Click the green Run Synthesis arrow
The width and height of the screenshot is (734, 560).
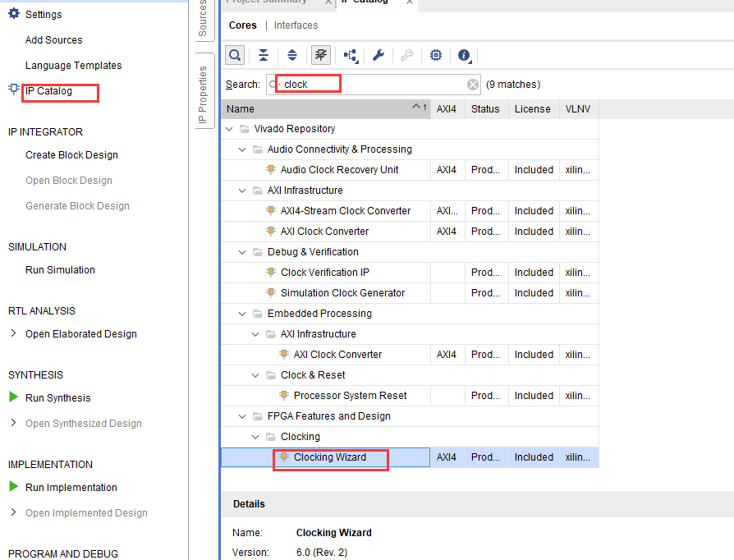[x=14, y=397]
